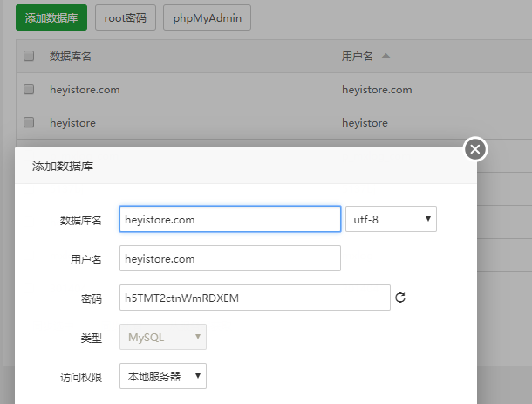The width and height of the screenshot is (532, 404).
Task: Open the root密码 dialog button
Action: click(x=126, y=17)
